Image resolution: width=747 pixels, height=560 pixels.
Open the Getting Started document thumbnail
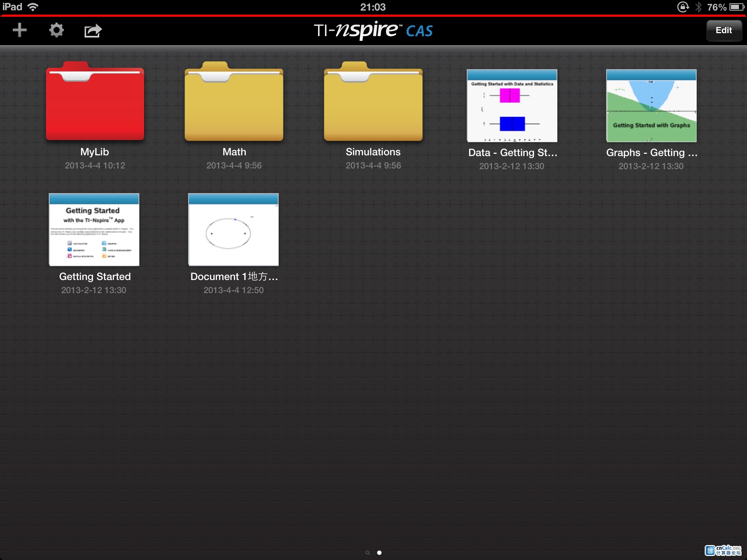(94, 230)
